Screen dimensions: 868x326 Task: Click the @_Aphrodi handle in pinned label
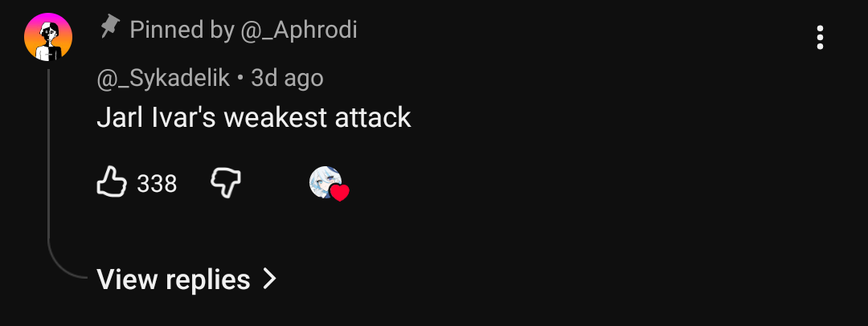coord(299,30)
